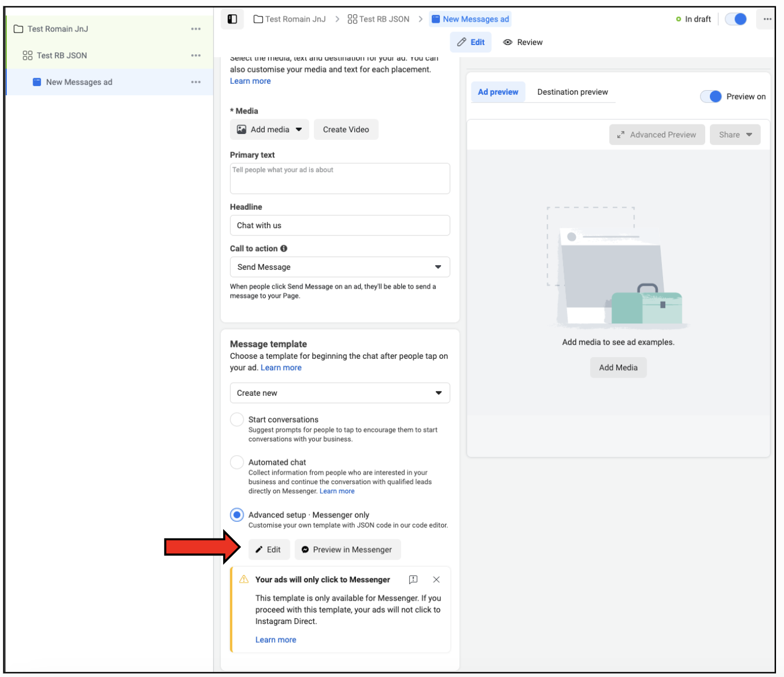Open the top-right more options menu
Image resolution: width=784 pixels, height=677 pixels.
(x=767, y=19)
